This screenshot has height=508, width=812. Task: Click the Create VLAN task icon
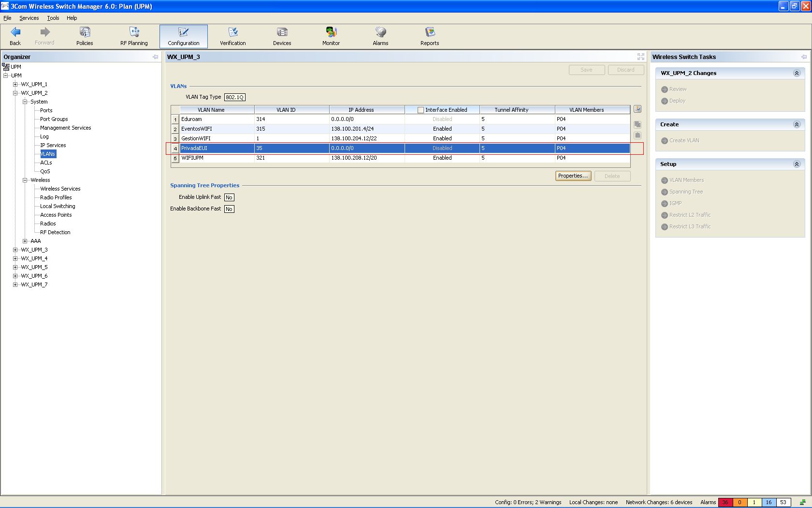(x=665, y=141)
